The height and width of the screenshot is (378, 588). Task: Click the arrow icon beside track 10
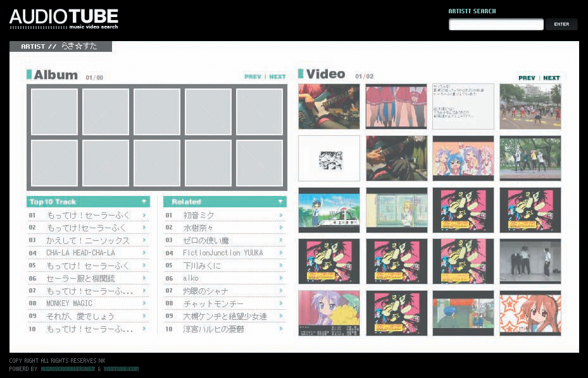(144, 329)
